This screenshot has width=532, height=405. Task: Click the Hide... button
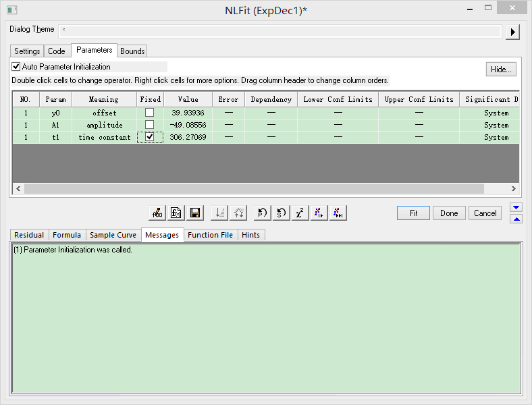click(501, 70)
